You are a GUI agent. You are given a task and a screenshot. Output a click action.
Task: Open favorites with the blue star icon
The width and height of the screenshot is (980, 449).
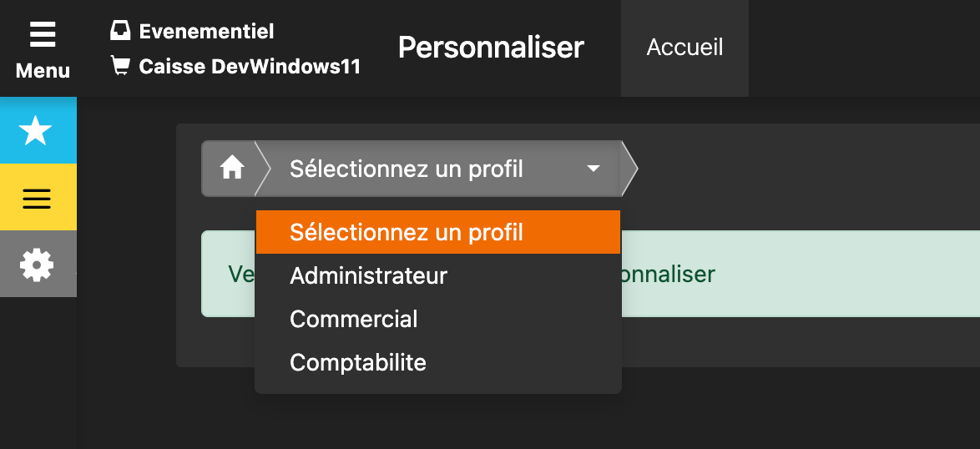click(x=38, y=130)
